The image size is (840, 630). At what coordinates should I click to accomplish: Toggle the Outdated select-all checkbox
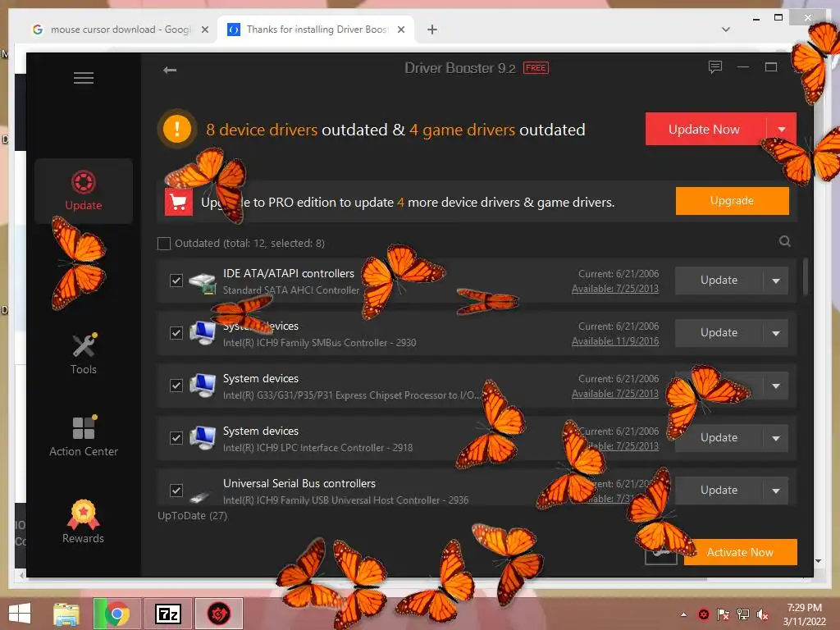click(164, 244)
